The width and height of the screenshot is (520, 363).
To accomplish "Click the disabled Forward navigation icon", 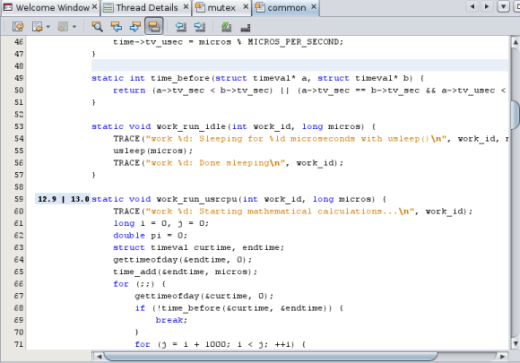I will (63, 26).
